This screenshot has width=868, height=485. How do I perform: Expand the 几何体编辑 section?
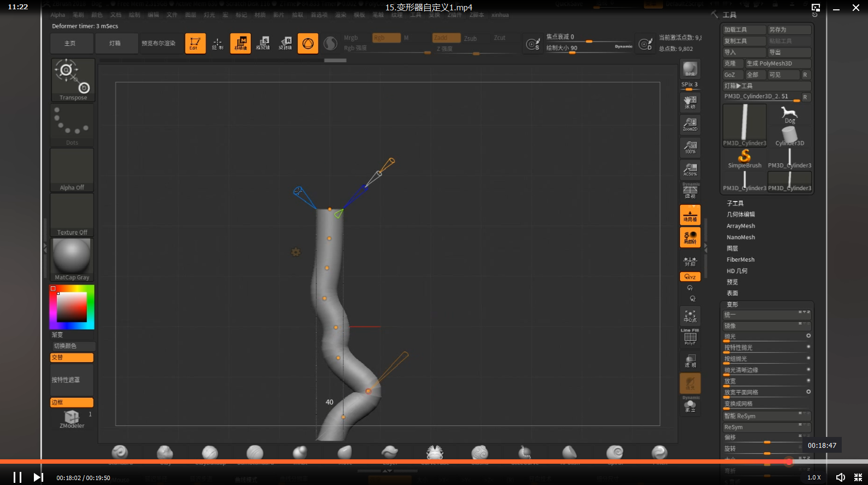[x=741, y=215]
